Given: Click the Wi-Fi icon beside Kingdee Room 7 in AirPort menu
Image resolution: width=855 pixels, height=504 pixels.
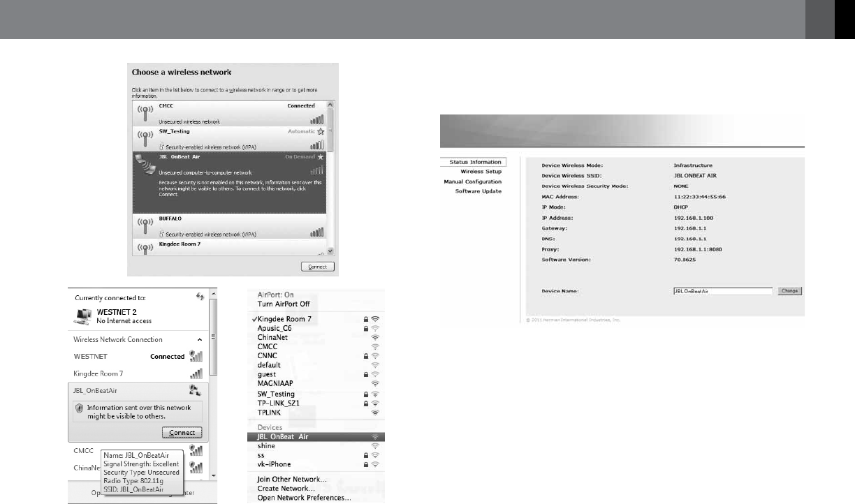Looking at the screenshot, I should click(x=375, y=319).
